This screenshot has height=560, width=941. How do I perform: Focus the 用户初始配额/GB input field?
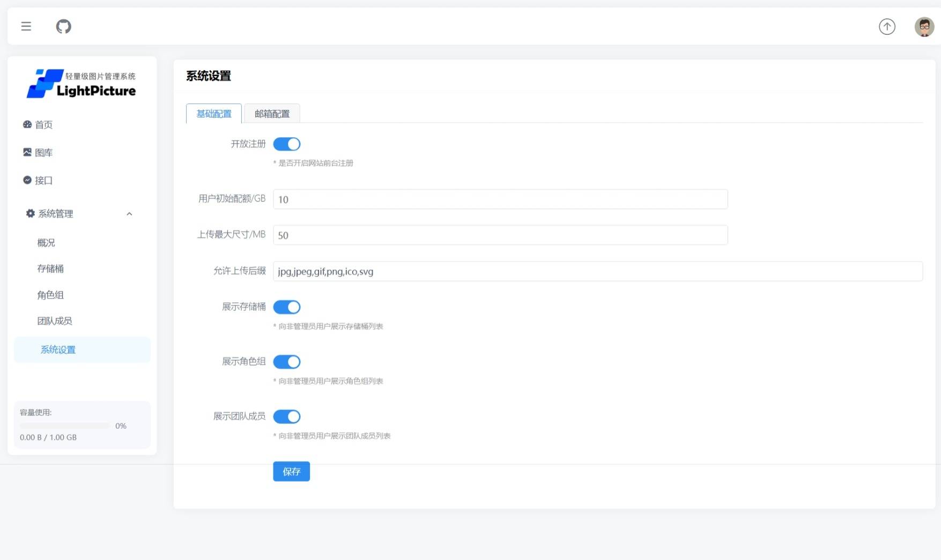pos(500,199)
